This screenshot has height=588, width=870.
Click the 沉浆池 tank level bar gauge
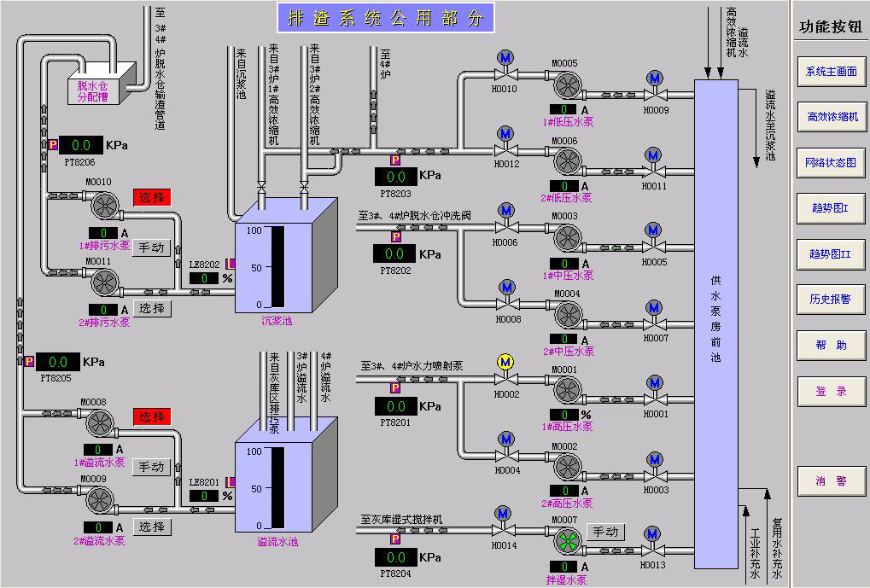click(x=277, y=267)
